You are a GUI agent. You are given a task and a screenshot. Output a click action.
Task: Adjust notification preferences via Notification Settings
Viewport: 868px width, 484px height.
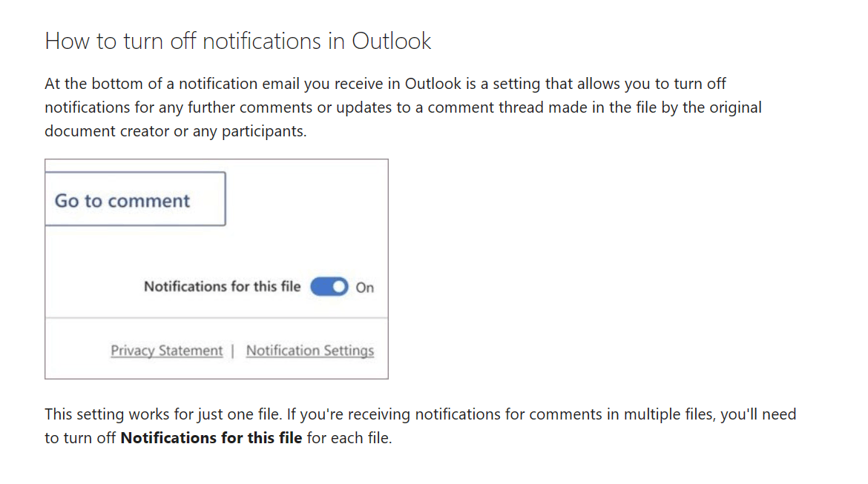pyautogui.click(x=309, y=350)
